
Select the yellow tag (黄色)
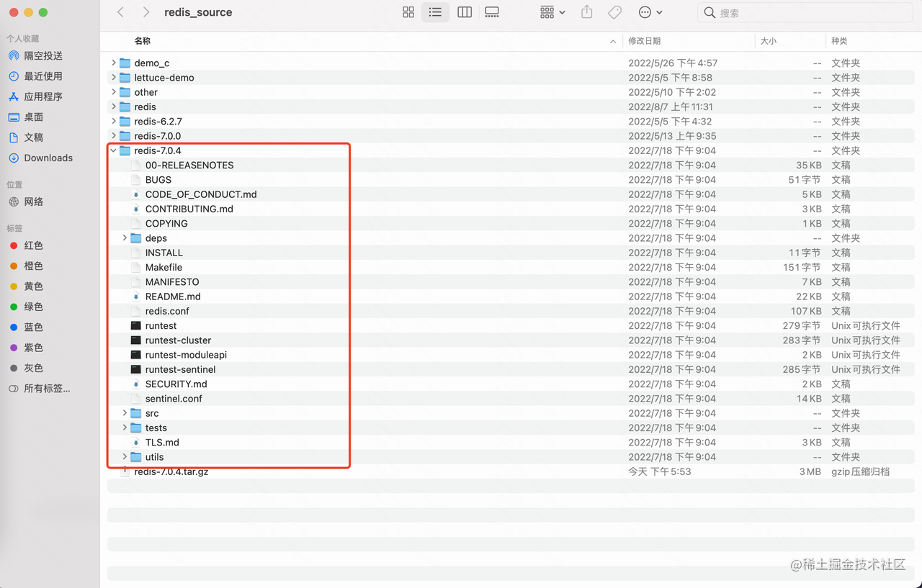point(34,286)
